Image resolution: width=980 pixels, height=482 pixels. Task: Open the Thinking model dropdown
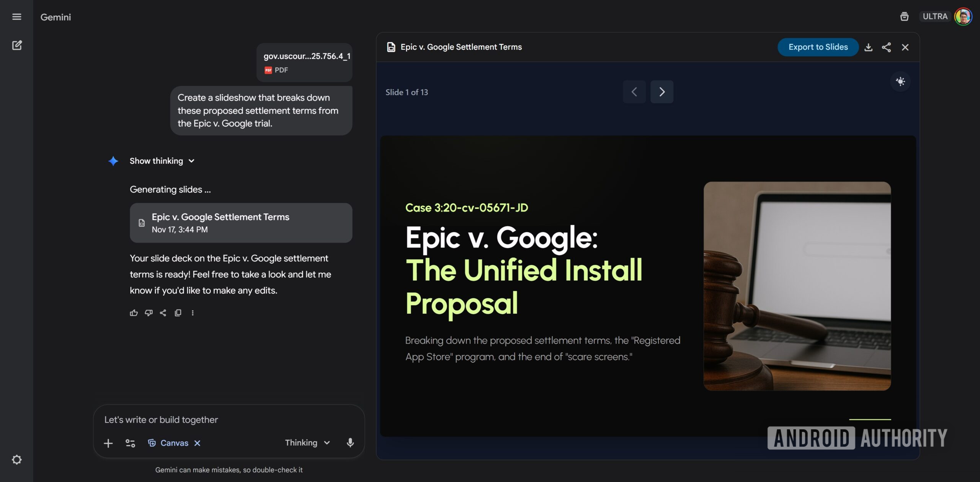pyautogui.click(x=307, y=443)
